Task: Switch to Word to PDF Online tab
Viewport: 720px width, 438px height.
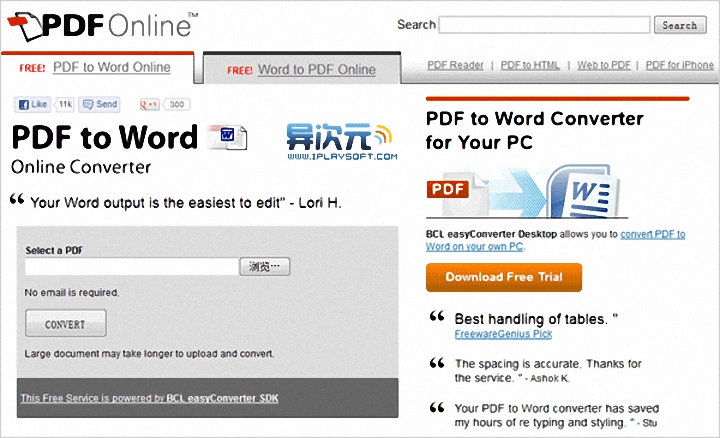Action: point(316,70)
